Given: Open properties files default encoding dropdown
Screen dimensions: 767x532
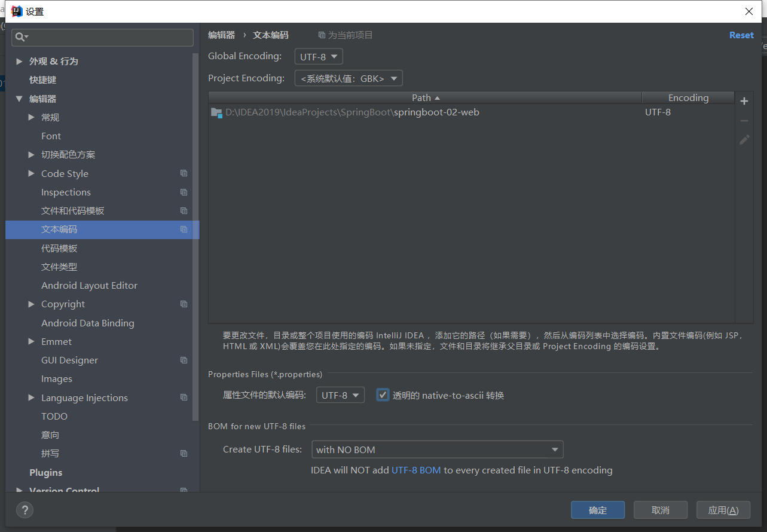Looking at the screenshot, I should click(x=340, y=395).
